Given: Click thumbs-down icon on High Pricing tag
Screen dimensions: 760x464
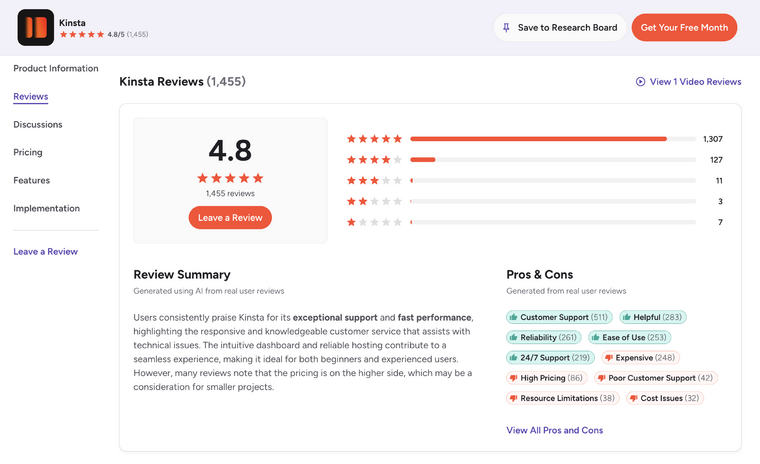Looking at the screenshot, I should 513,378.
